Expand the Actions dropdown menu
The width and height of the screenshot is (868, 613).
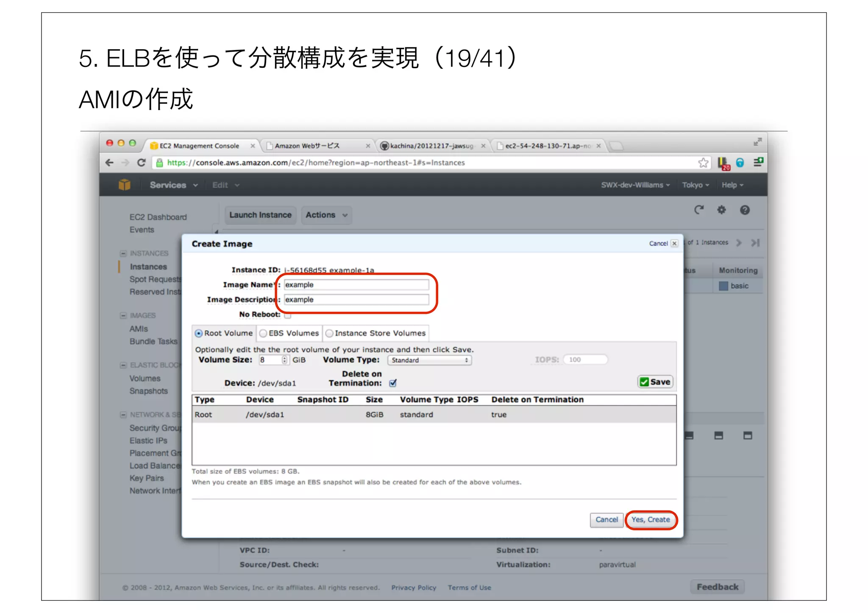[326, 215]
